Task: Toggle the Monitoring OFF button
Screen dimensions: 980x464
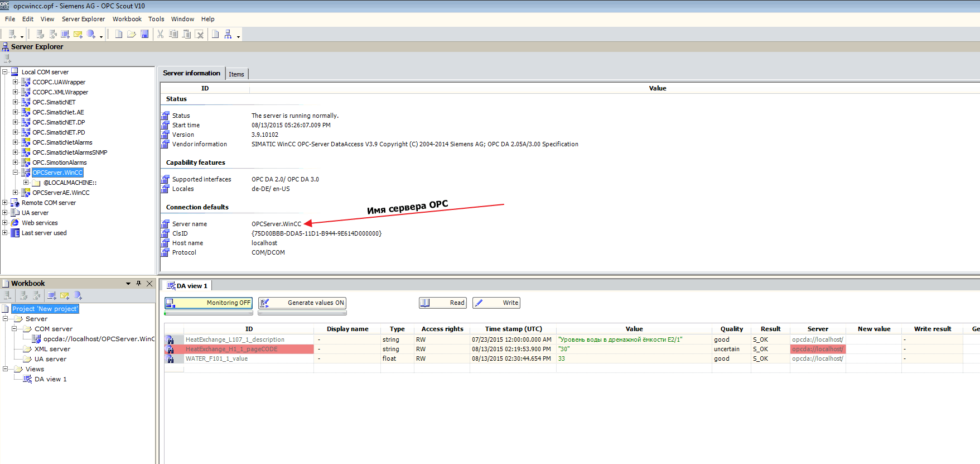Action: point(208,303)
